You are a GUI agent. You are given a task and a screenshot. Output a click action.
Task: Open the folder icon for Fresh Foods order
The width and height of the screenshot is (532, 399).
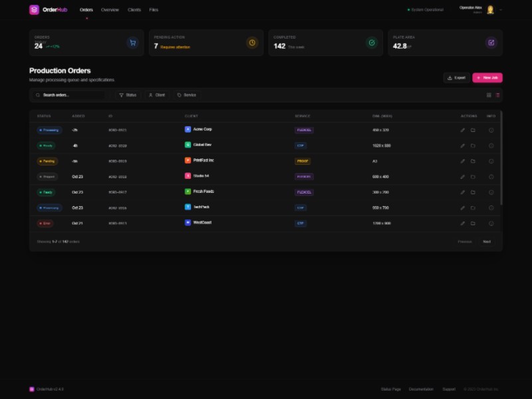click(473, 192)
